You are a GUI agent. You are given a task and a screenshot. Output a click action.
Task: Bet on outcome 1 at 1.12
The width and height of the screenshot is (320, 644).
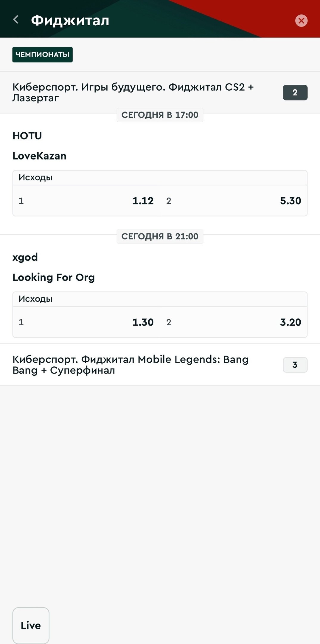pos(86,201)
